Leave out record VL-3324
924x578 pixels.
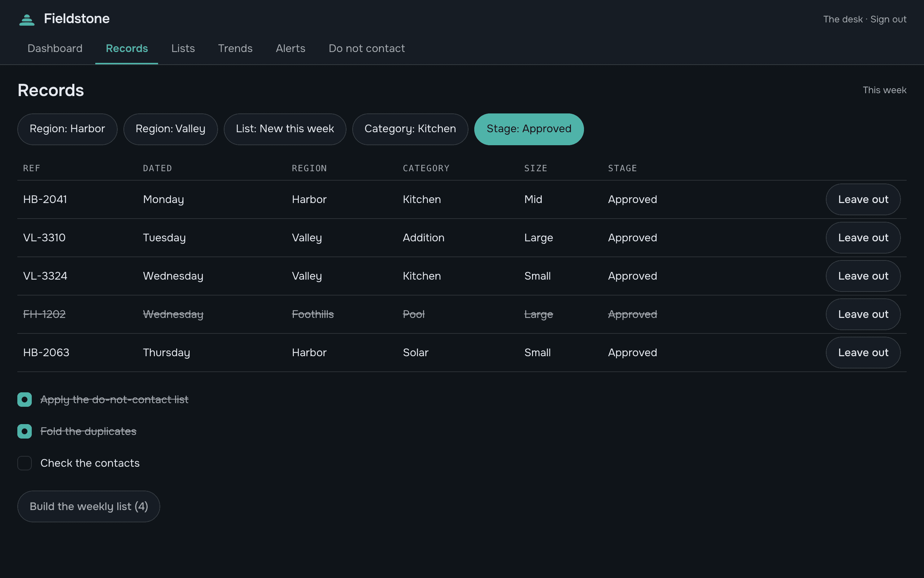(x=863, y=276)
